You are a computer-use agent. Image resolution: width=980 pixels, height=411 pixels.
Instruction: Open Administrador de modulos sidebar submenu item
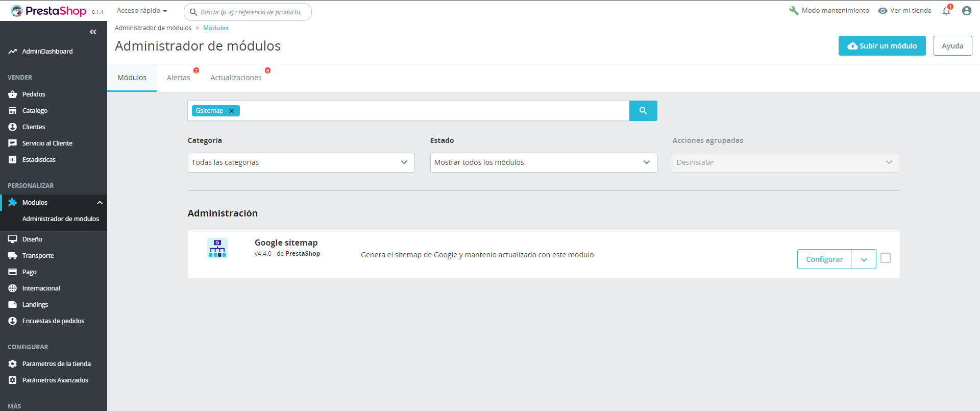[61, 219]
